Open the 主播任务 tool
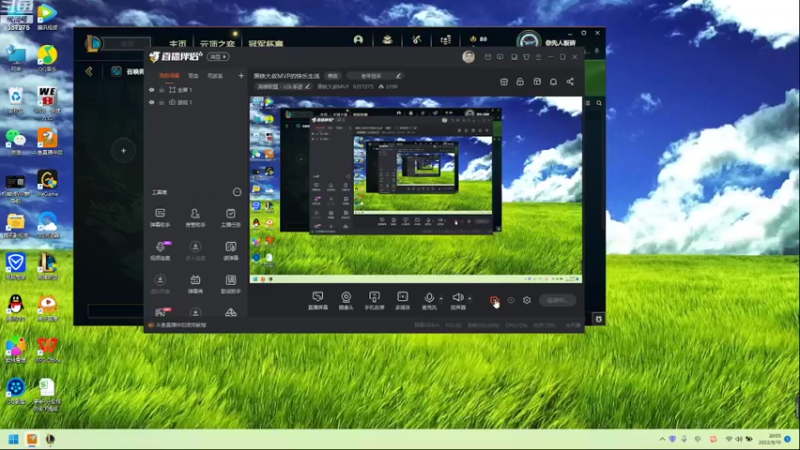 point(231,217)
